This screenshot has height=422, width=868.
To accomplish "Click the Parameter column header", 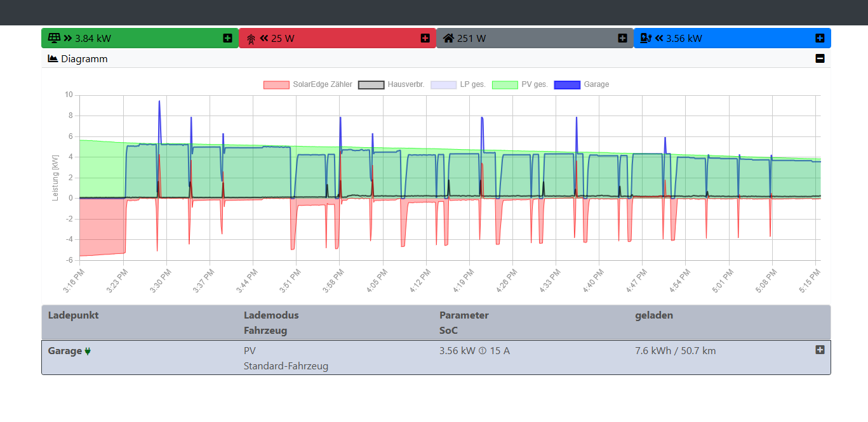I will 464,315.
